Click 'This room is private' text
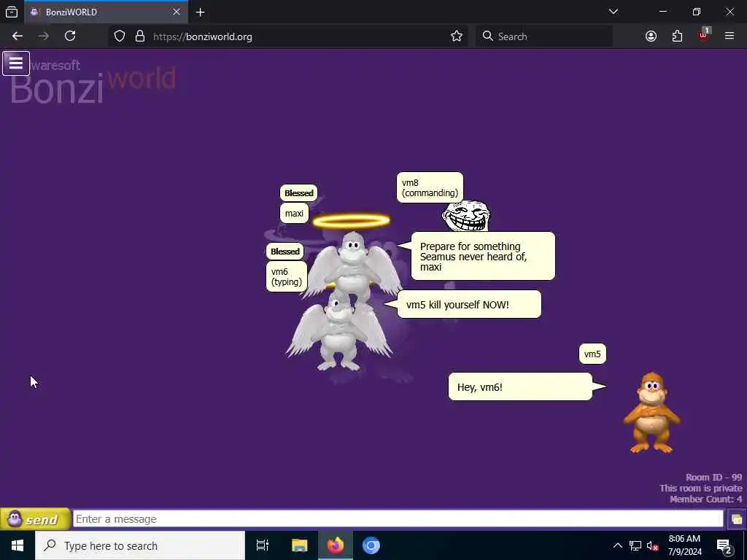Screen dimensions: 747x560 701,488
